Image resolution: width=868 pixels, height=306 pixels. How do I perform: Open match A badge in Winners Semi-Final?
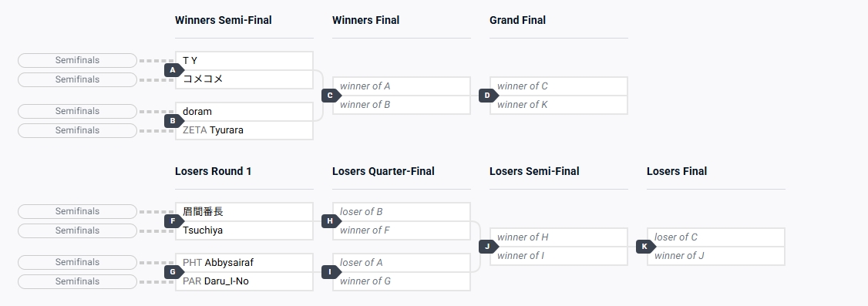coord(173,70)
